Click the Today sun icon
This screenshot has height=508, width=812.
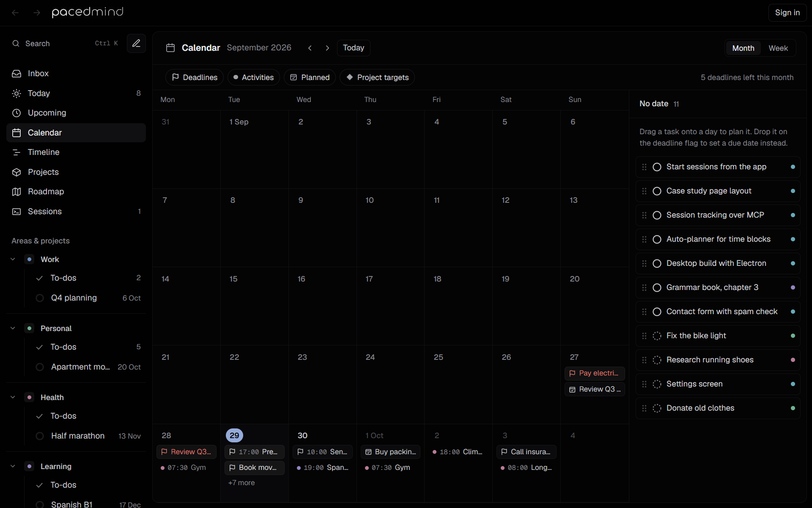coord(16,94)
